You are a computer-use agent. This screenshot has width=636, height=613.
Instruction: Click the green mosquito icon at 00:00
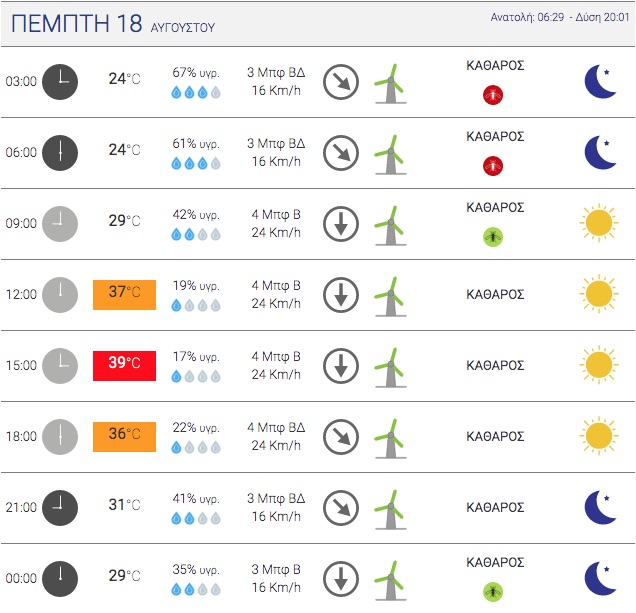coord(493,592)
